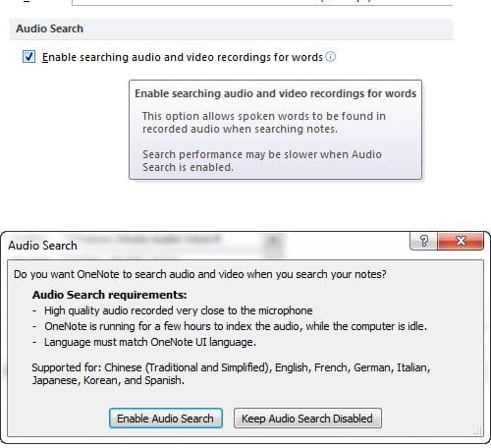Screen dimensions: 491x448
Task: Click the Enable Audio Search button
Action: 166,419
